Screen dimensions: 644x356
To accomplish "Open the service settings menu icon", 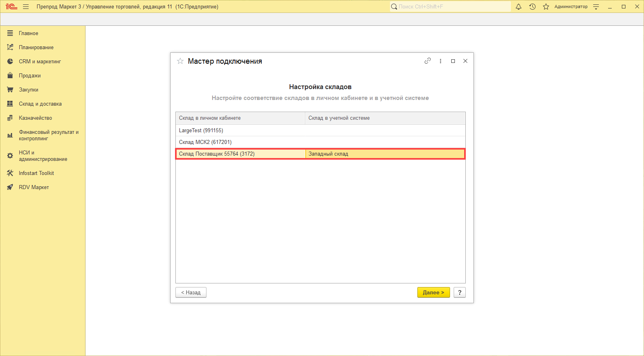I will tap(596, 6).
